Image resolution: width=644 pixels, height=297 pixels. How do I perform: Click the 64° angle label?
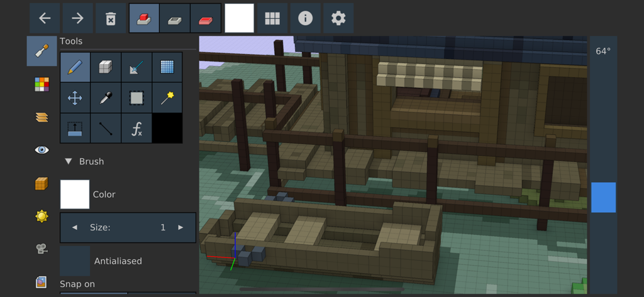603,51
